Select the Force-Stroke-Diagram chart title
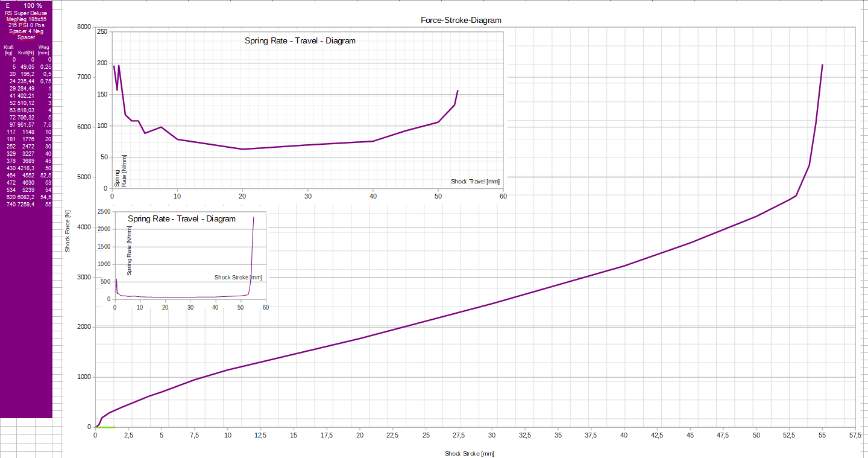 point(461,20)
